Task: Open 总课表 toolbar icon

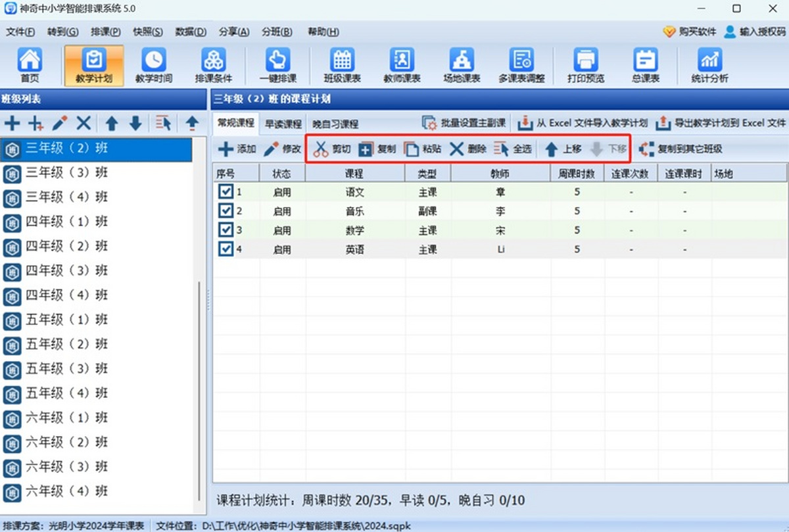Action: (x=645, y=66)
